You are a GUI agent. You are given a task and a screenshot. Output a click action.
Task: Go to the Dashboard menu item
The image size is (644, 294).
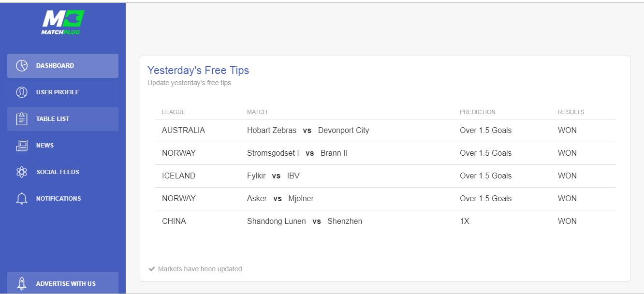[63, 66]
